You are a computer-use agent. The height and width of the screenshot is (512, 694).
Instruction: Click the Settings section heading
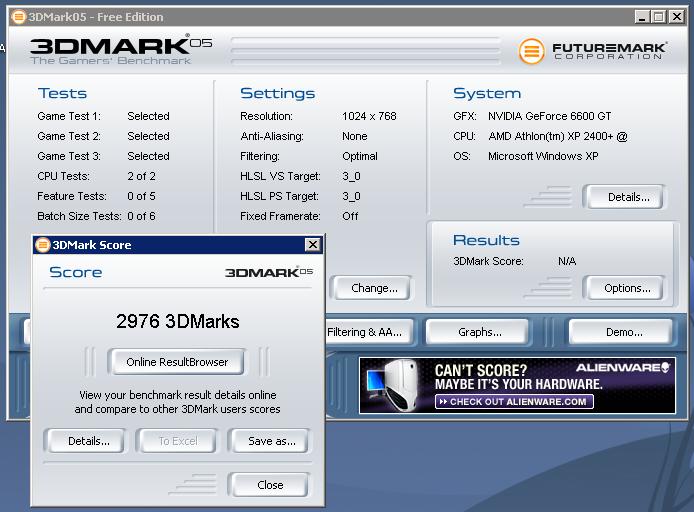278,93
